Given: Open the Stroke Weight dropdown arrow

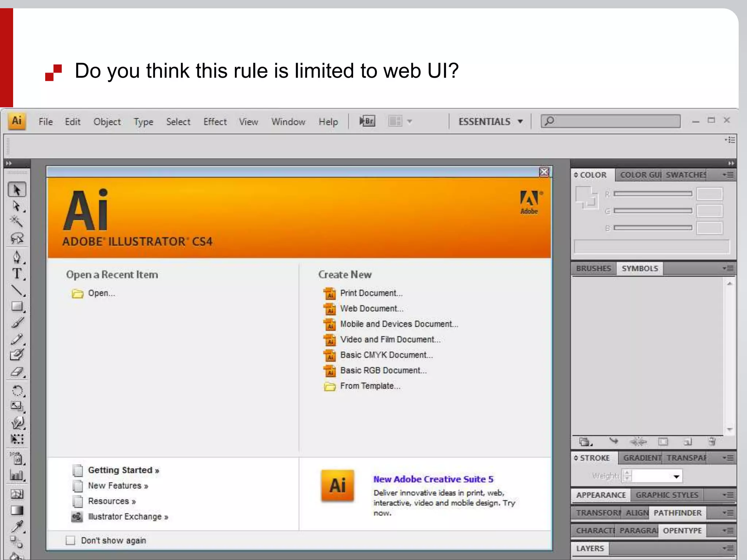Looking at the screenshot, I should pos(676,477).
